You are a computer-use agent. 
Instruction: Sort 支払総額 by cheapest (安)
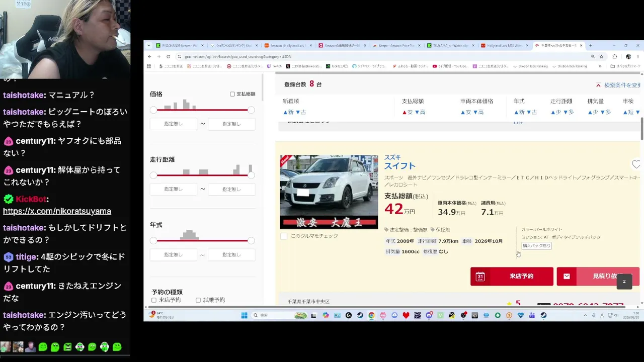point(408,112)
